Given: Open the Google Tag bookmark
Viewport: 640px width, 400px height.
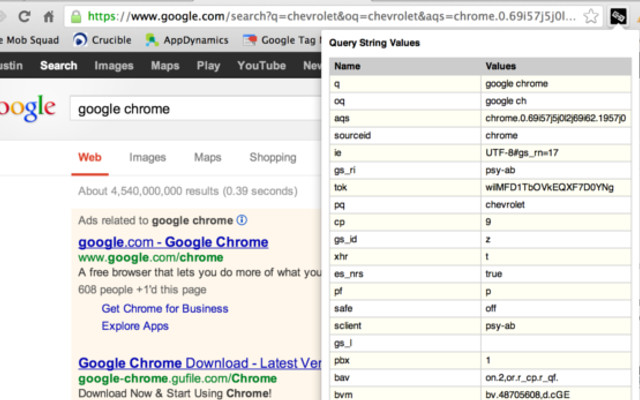Looking at the screenshot, I should point(282,40).
